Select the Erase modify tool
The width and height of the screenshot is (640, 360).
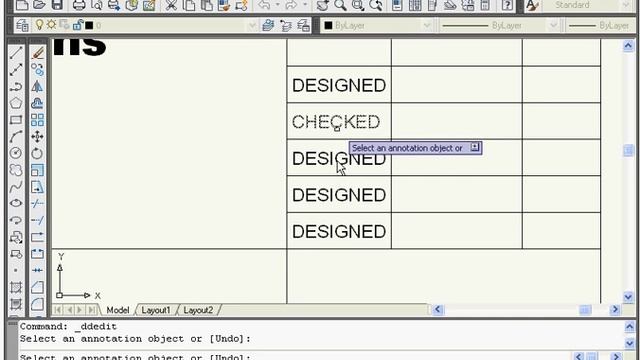[37, 53]
